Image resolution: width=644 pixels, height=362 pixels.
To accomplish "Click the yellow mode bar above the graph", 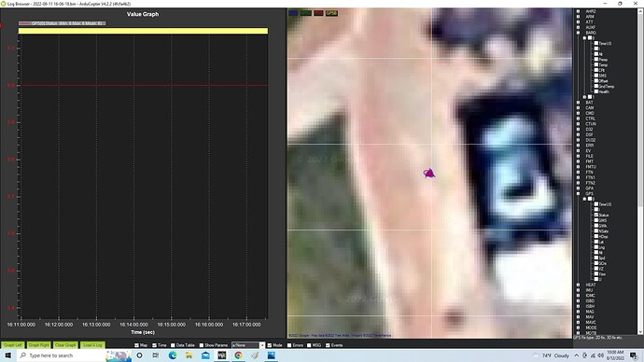I will pos(143,31).
